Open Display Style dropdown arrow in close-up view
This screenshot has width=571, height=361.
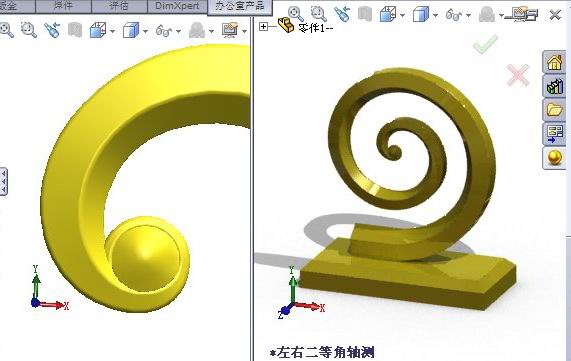tap(145, 31)
